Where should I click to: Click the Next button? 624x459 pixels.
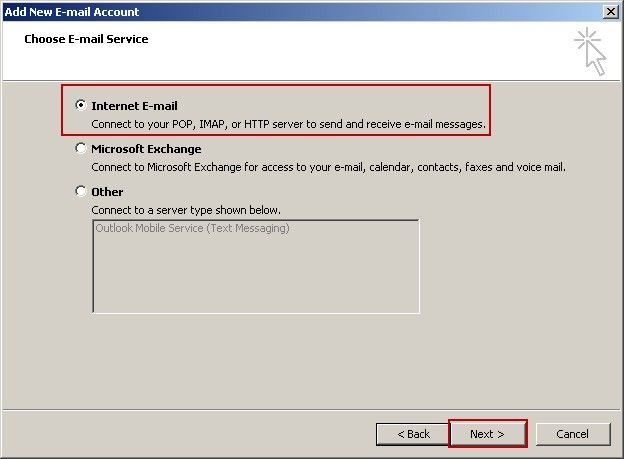coord(487,434)
